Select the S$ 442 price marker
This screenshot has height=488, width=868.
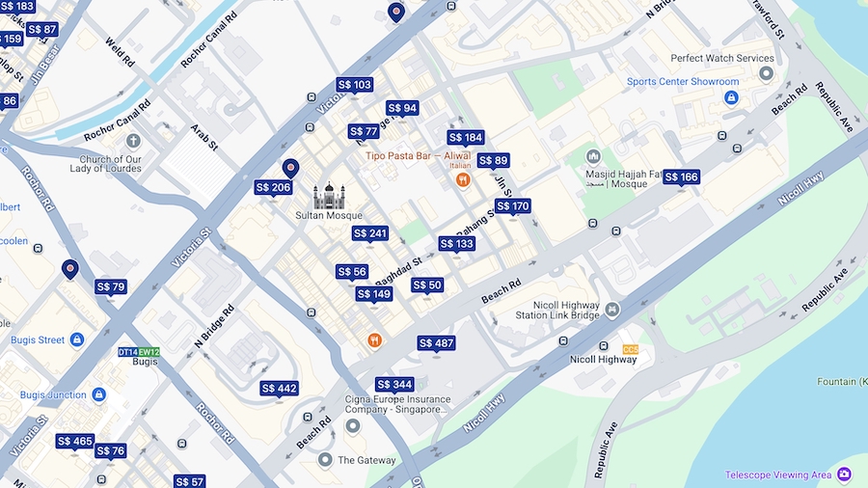pos(279,388)
